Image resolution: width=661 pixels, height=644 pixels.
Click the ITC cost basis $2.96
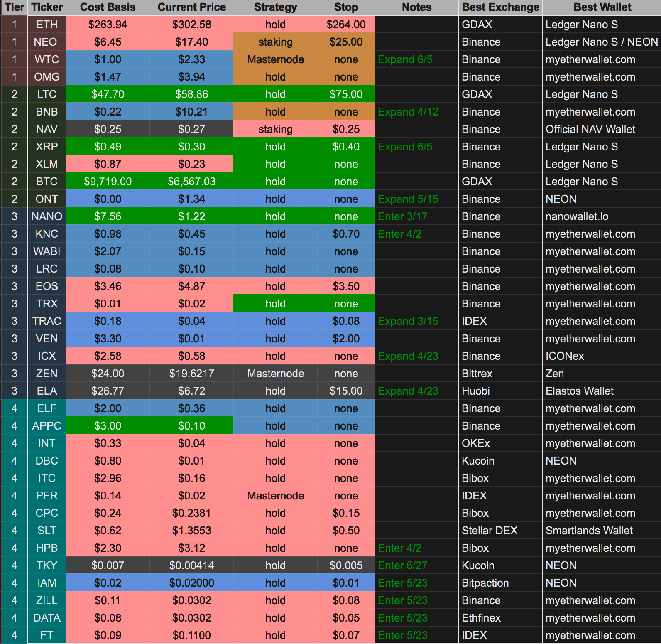[108, 478]
